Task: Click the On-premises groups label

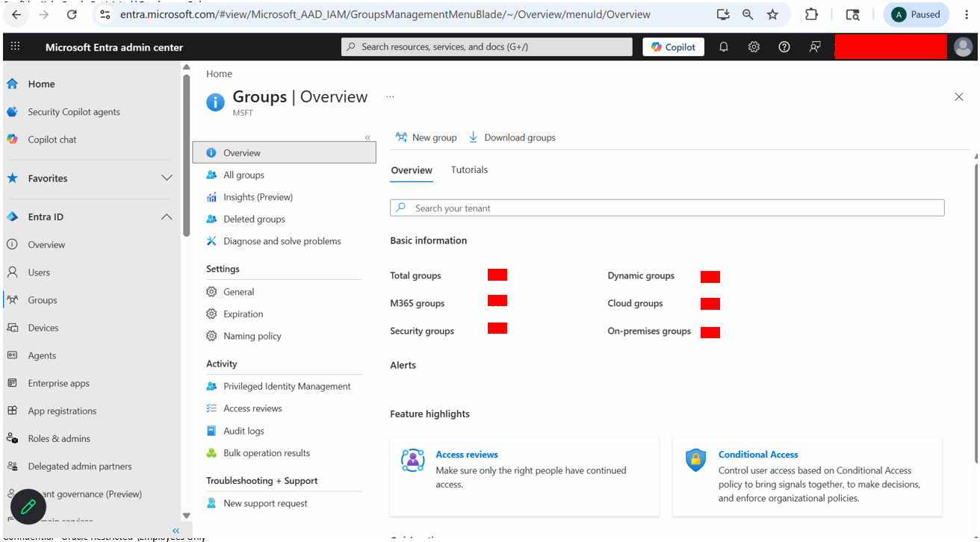Action: tap(649, 331)
